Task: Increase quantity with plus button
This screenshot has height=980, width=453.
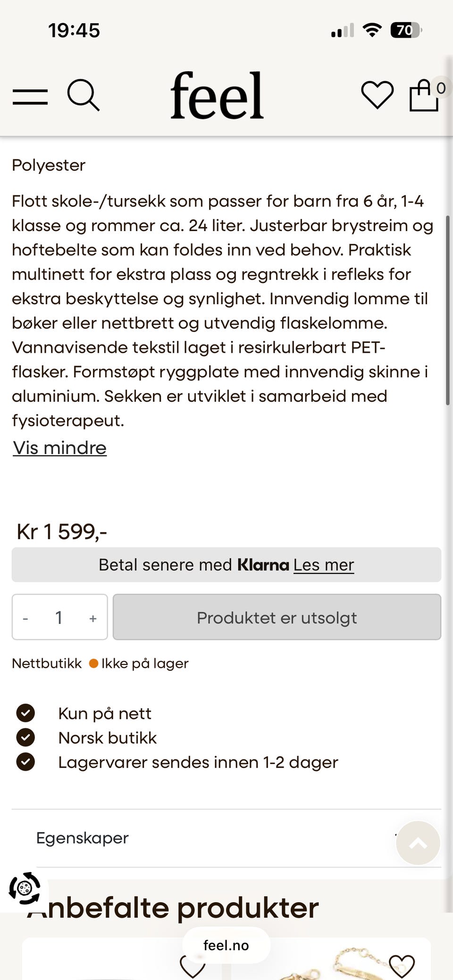Action: click(x=93, y=618)
